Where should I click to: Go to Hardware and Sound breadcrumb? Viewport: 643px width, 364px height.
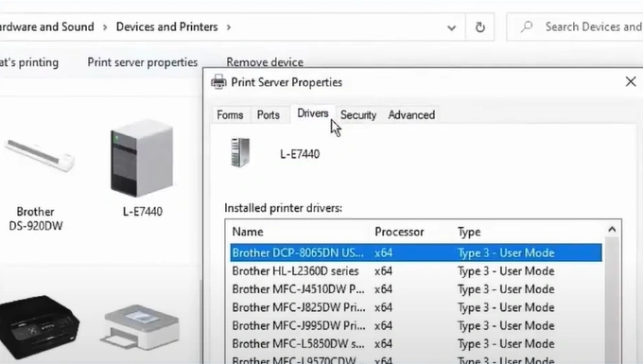click(x=46, y=27)
